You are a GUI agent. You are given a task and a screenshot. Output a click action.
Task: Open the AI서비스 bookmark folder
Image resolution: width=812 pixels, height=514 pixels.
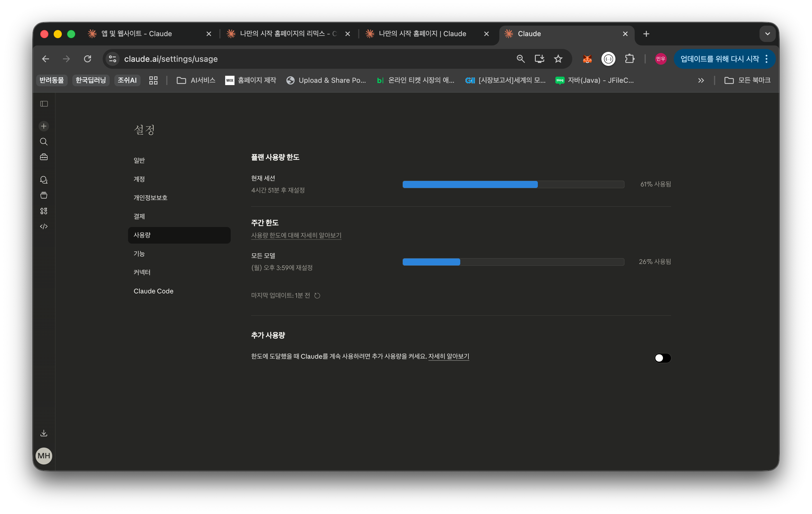196,80
